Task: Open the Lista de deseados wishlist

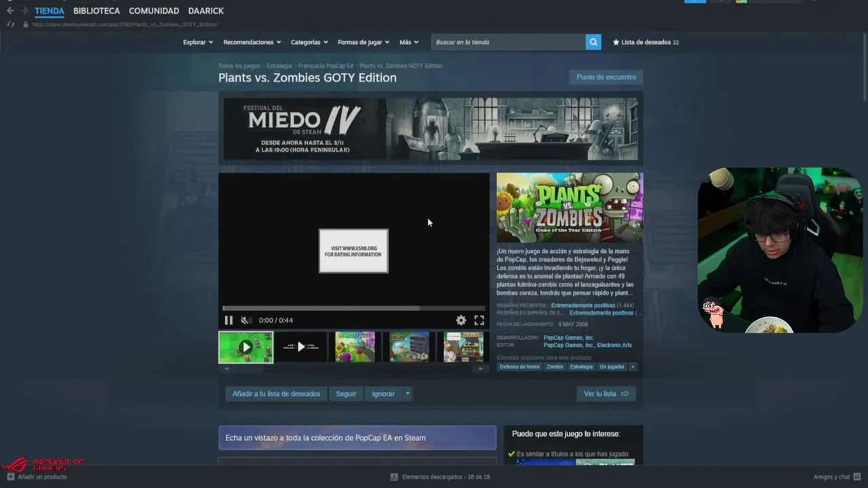Action: (x=646, y=42)
